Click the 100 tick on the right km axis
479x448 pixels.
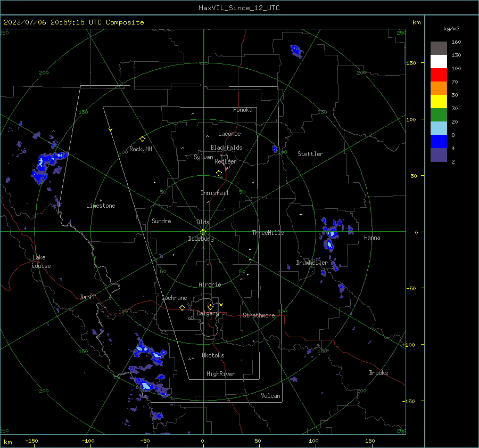pos(411,119)
